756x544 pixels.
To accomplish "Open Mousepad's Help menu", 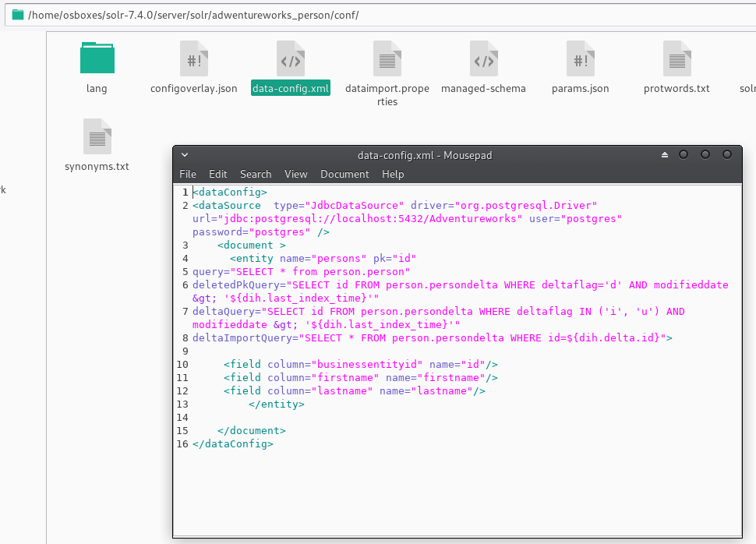I will pos(393,174).
